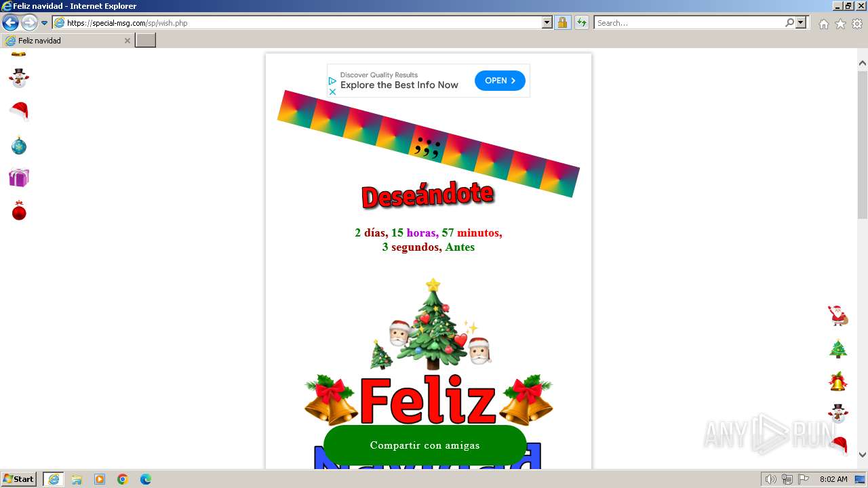Click the ad OPEN button

coord(500,81)
